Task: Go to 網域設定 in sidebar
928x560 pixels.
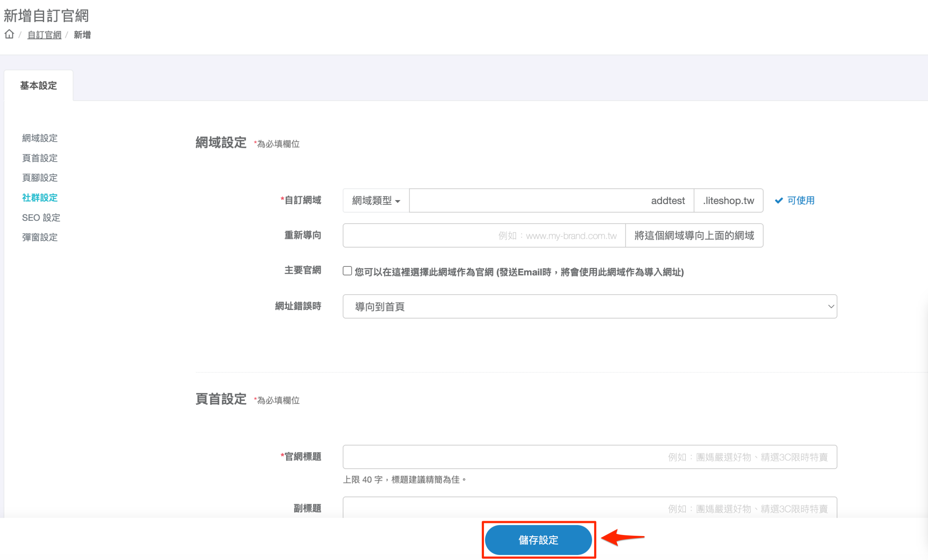Action: coord(40,138)
